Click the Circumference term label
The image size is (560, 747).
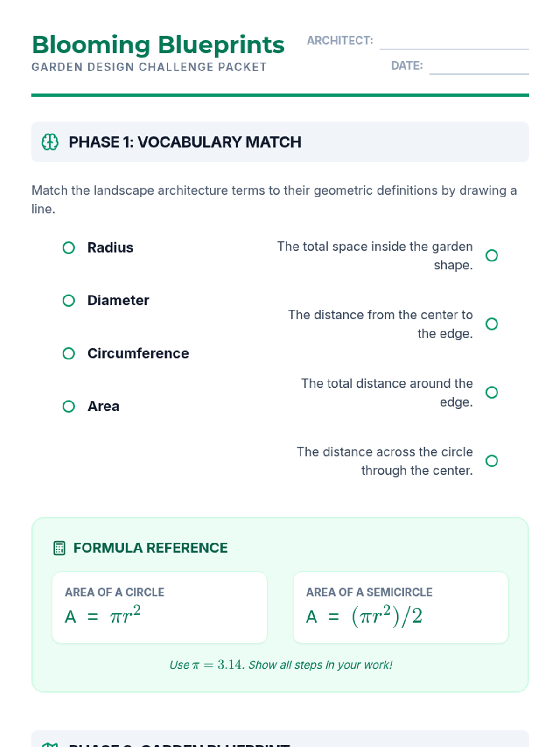pos(138,353)
